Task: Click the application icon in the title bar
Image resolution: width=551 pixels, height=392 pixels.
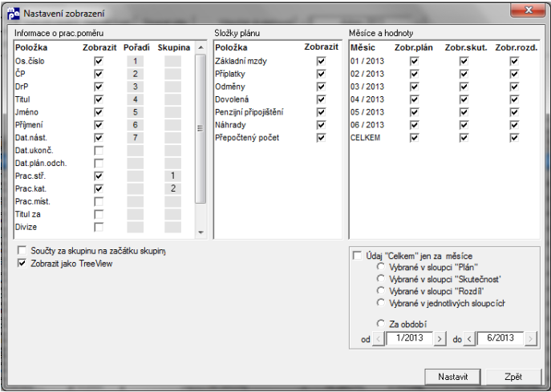Action: pos(14,14)
